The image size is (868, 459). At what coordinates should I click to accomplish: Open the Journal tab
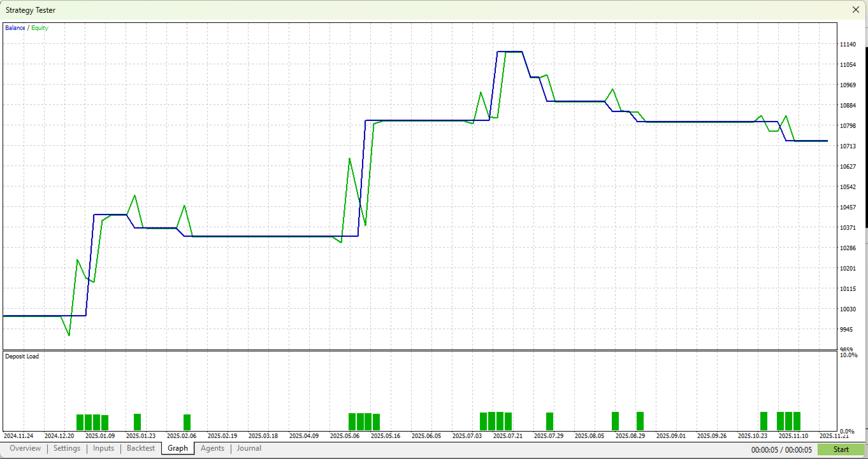click(x=249, y=448)
